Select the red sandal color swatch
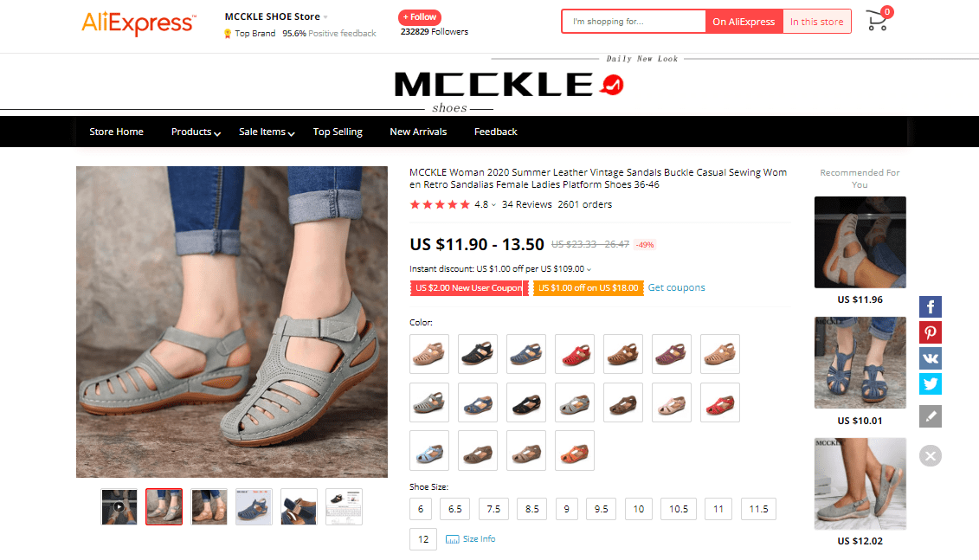This screenshot has height=560, width=979. (x=575, y=354)
